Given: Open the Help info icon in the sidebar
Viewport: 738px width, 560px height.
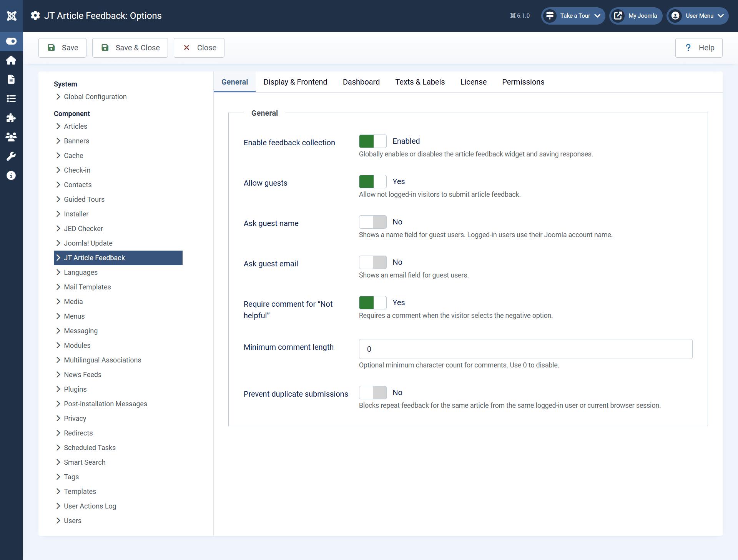Looking at the screenshot, I should click(x=11, y=175).
